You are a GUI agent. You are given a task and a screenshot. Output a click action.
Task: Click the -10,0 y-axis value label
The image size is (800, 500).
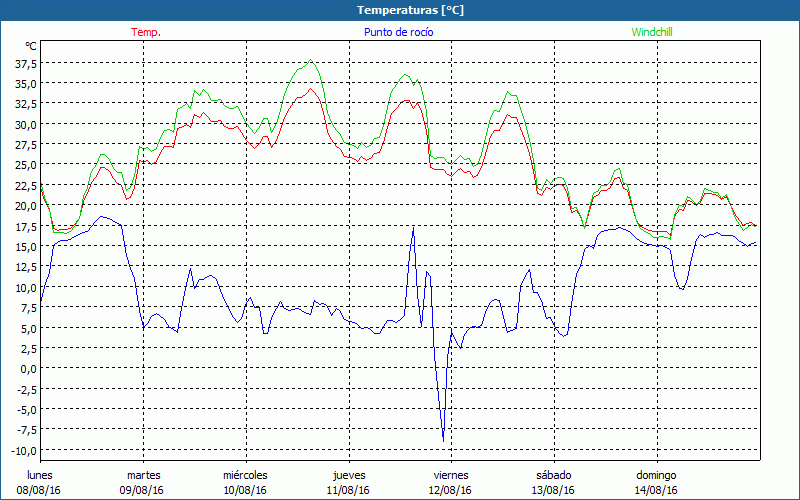pos(22,449)
